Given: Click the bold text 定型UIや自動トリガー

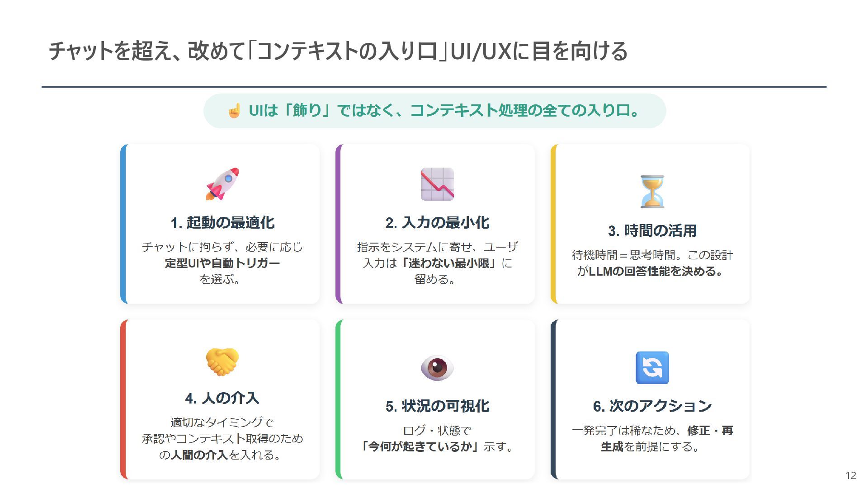Looking at the screenshot, I should coord(222,263).
